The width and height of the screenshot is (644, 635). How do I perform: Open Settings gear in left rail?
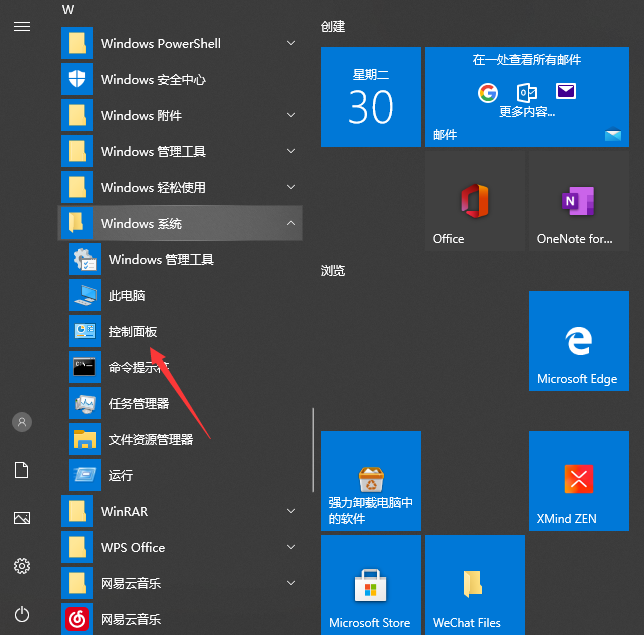click(22, 566)
